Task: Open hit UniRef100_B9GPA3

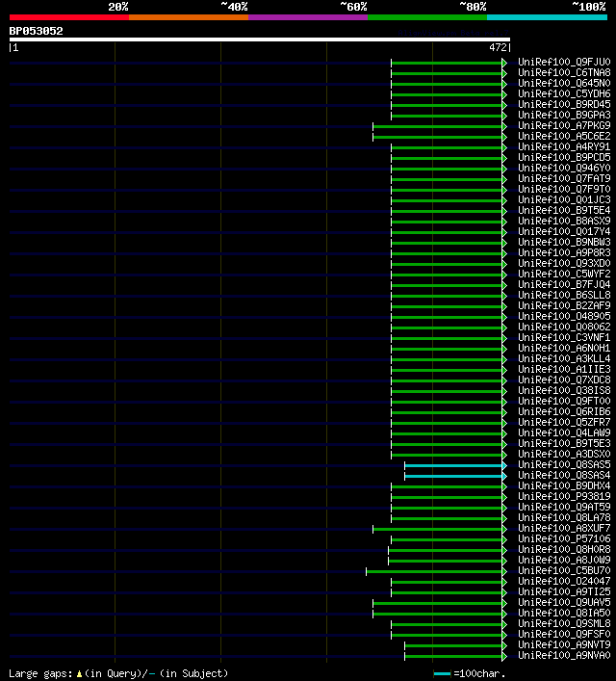Action: click(564, 115)
